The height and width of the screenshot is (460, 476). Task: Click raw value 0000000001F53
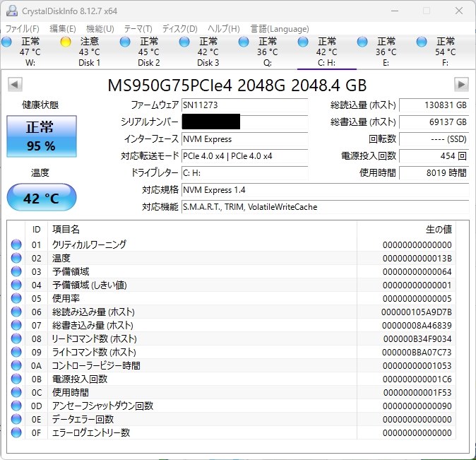(417, 393)
